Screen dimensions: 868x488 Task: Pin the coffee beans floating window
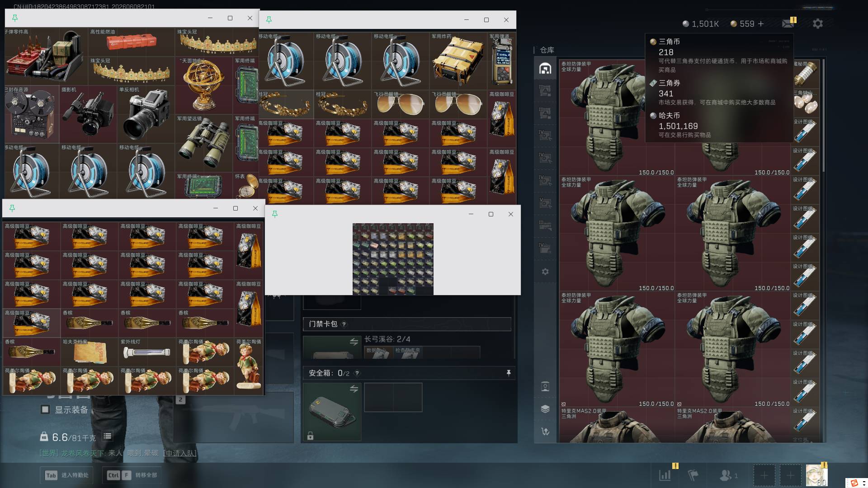pos(12,208)
